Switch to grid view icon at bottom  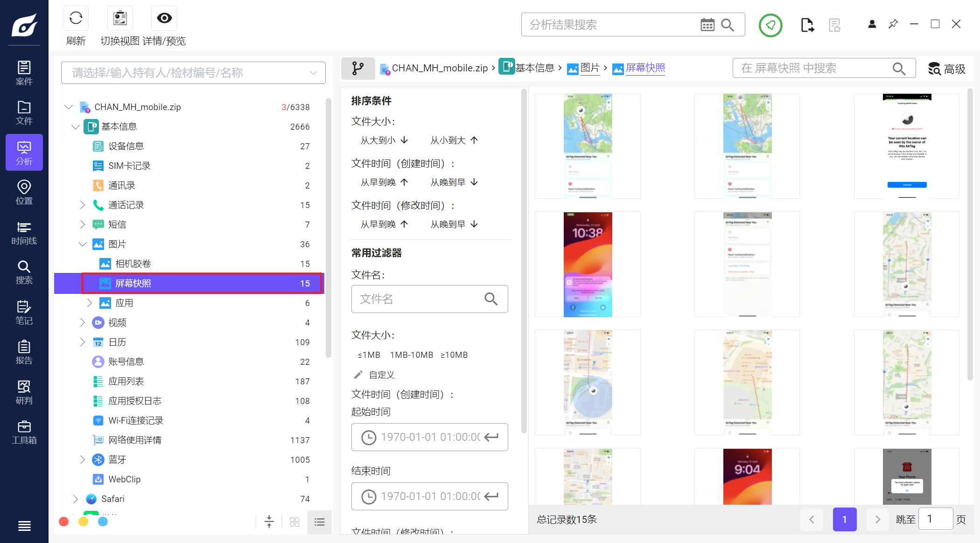click(294, 522)
